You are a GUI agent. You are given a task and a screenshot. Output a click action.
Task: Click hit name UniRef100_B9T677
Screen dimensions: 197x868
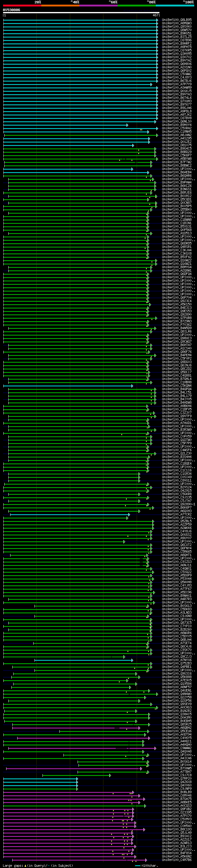(177, 104)
